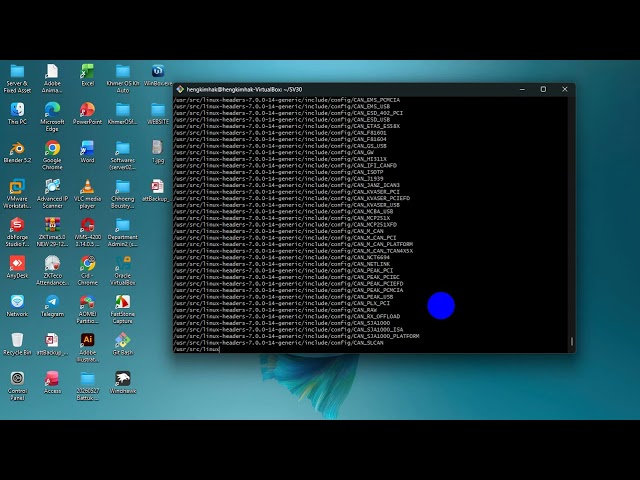Viewport: 640px width, 480px height.
Task: Select the KhmerOSf... folder icon
Action: coord(122,113)
